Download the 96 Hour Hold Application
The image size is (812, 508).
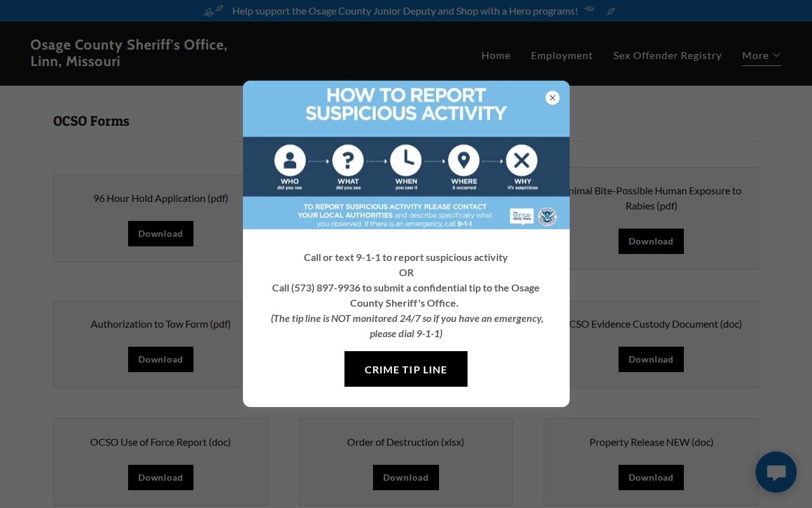click(x=160, y=234)
